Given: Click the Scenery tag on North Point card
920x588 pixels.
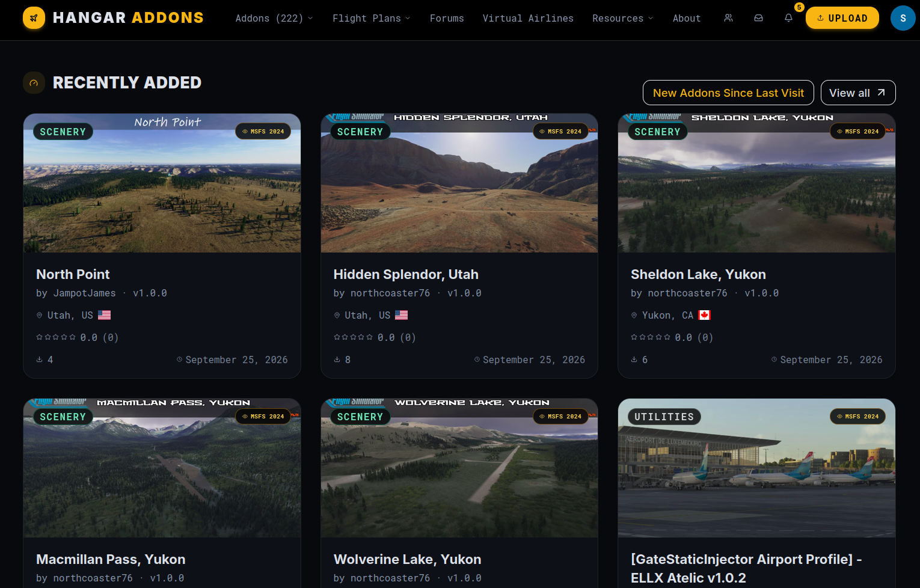Looking at the screenshot, I should 63,132.
